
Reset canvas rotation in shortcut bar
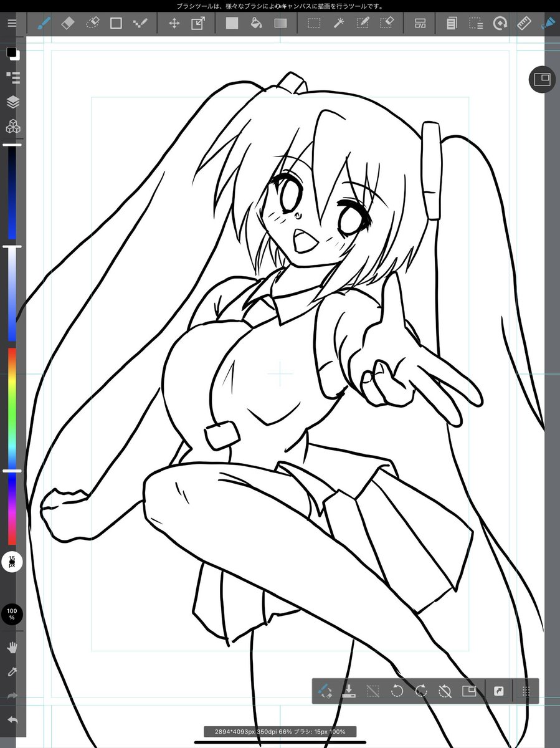(445, 691)
